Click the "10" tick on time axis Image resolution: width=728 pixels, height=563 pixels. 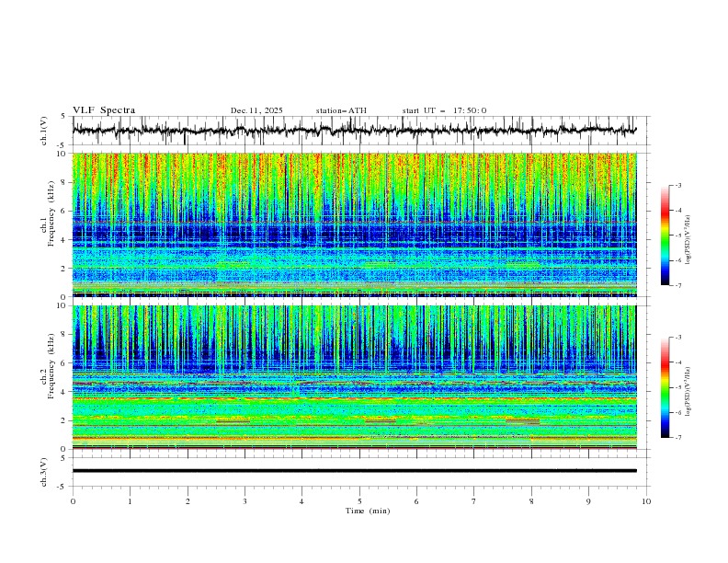click(646, 501)
